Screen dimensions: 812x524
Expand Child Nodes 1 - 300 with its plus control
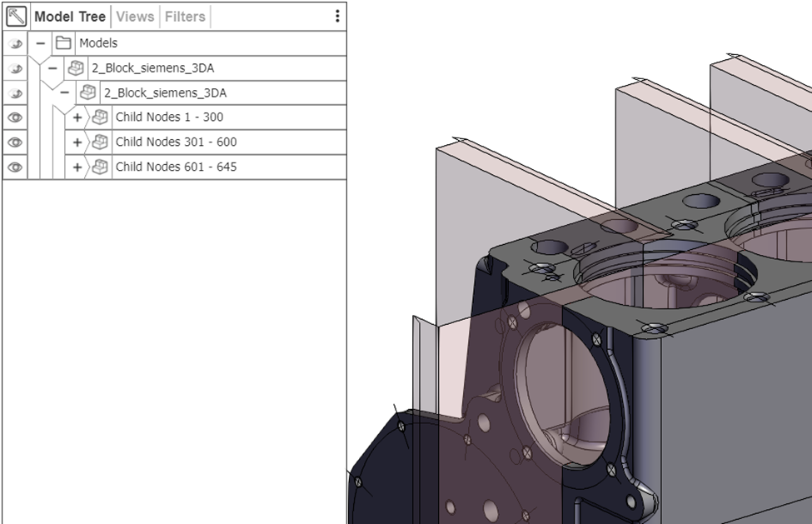point(77,117)
